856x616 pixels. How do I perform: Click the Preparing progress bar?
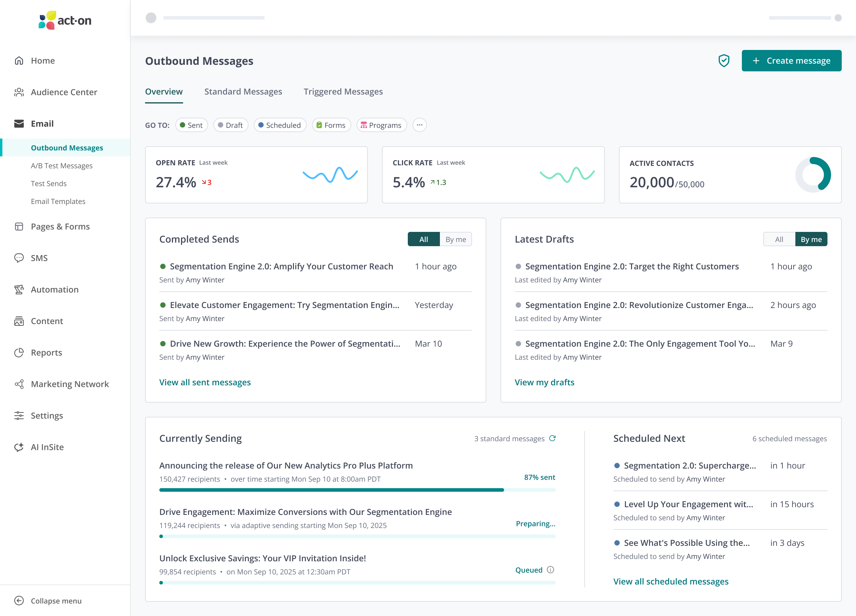click(x=357, y=536)
